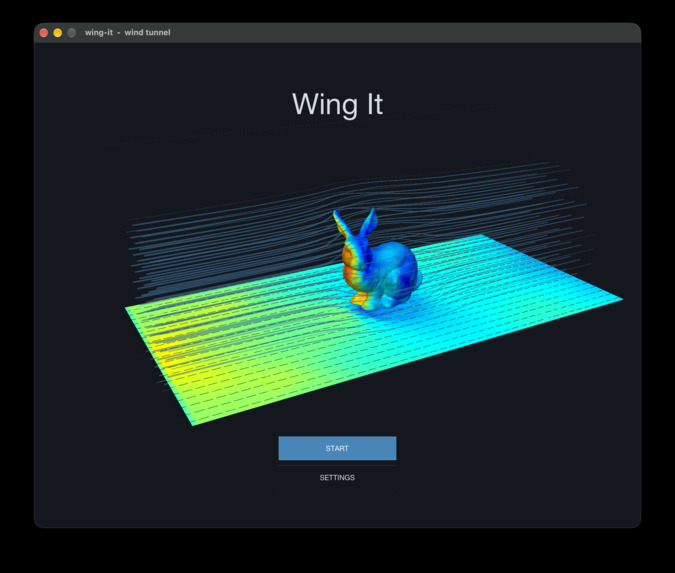Click the Wing It title text

[x=338, y=105]
